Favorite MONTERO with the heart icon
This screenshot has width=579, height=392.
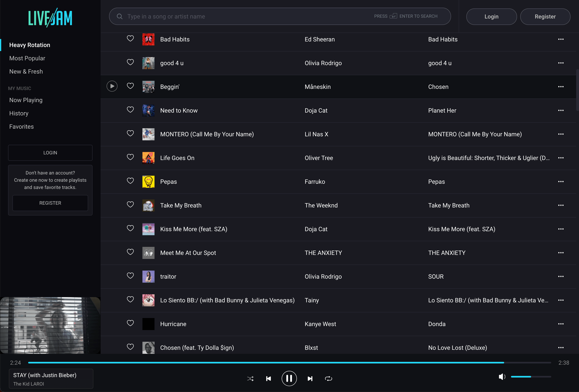[130, 133]
